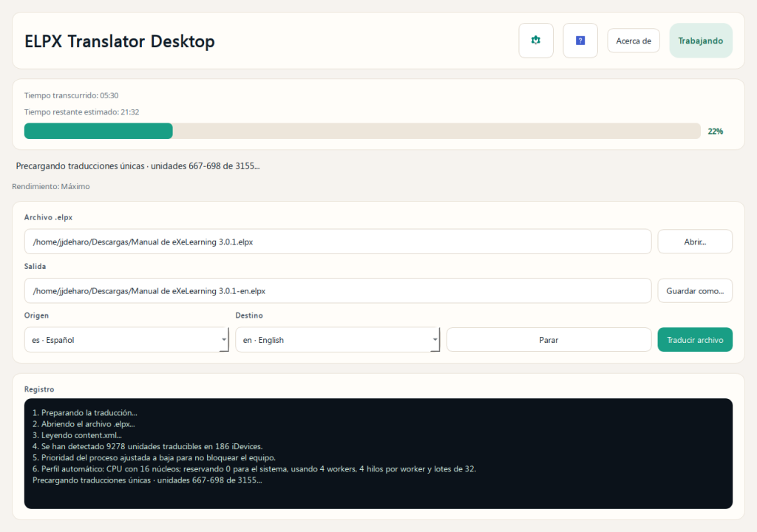Click the Rendimiento: Máximo label
The height and width of the screenshot is (532, 757).
[51, 186]
